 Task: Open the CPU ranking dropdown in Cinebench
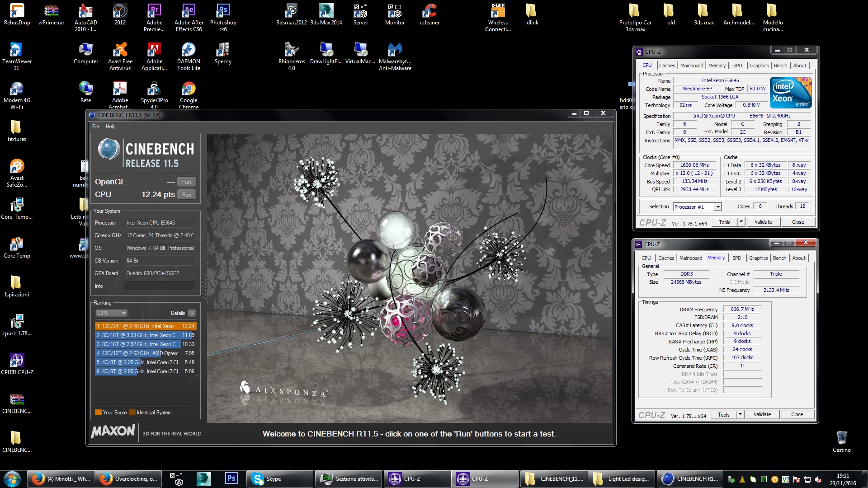tap(111, 313)
